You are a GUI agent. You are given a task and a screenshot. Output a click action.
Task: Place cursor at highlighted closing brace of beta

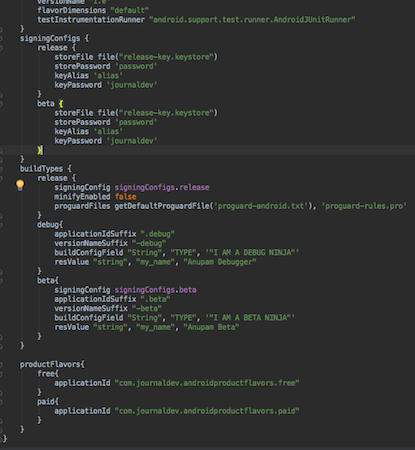point(40,150)
